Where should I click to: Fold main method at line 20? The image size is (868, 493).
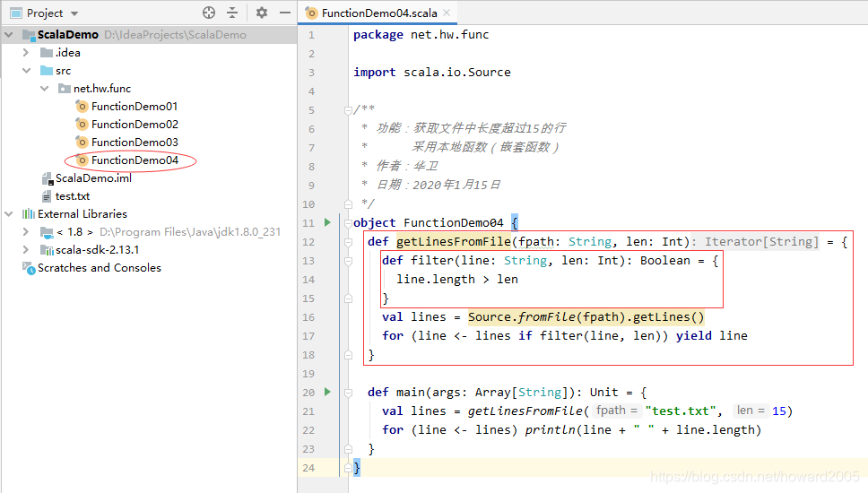click(x=348, y=393)
